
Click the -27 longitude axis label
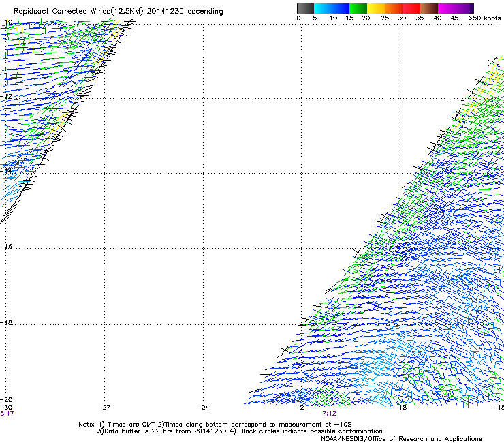104,408
